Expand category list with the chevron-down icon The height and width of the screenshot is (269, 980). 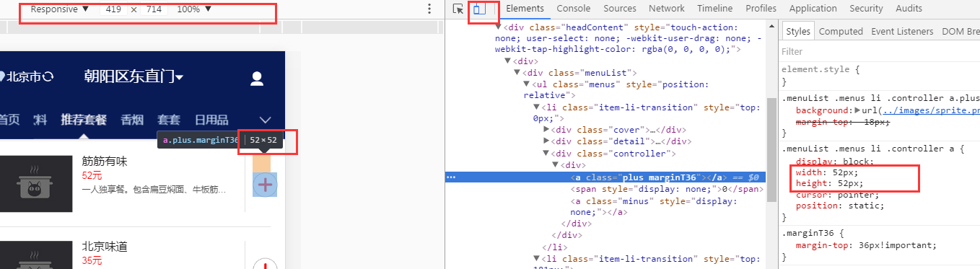point(265,120)
